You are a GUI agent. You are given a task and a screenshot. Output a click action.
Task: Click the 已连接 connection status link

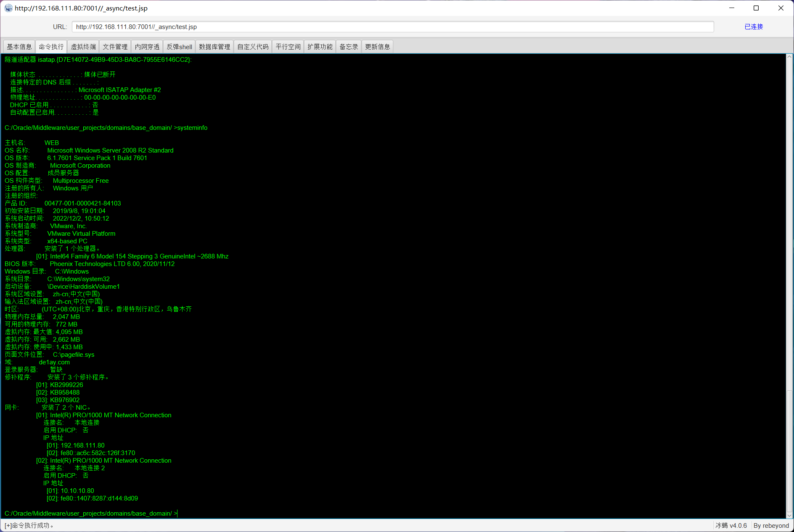(x=754, y=27)
